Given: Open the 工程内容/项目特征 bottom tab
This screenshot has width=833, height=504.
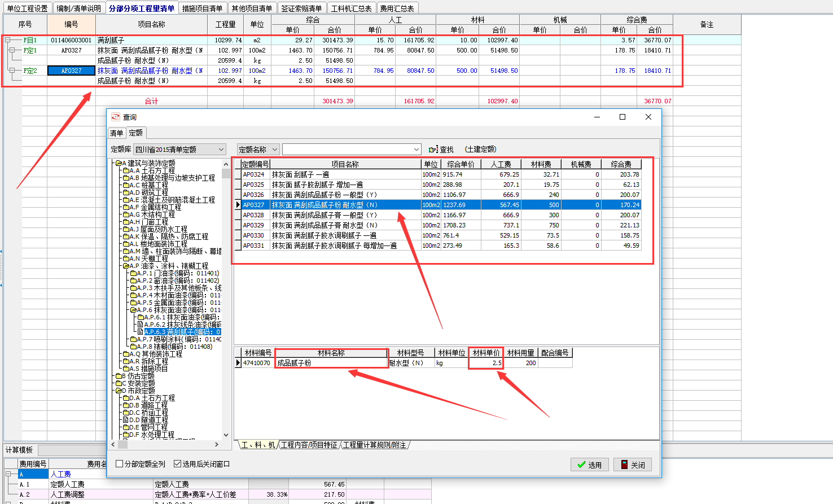Looking at the screenshot, I should (x=309, y=445).
